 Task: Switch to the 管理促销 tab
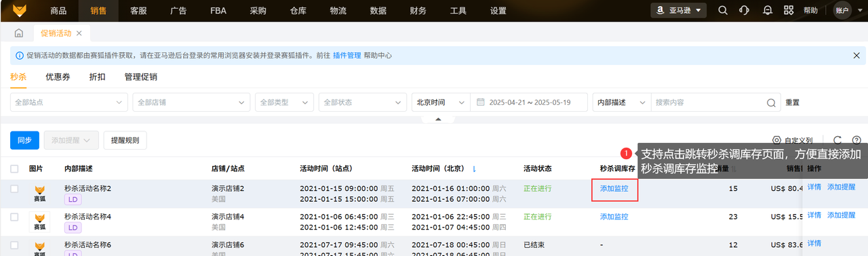[141, 77]
